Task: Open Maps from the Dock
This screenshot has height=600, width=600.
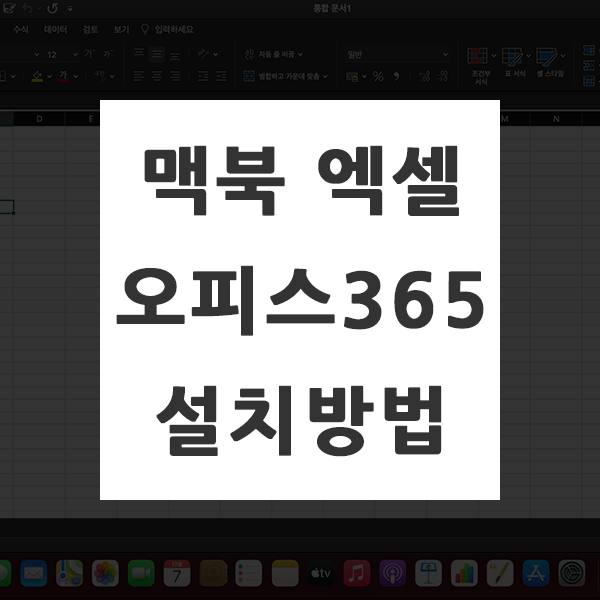Action: (x=69, y=573)
